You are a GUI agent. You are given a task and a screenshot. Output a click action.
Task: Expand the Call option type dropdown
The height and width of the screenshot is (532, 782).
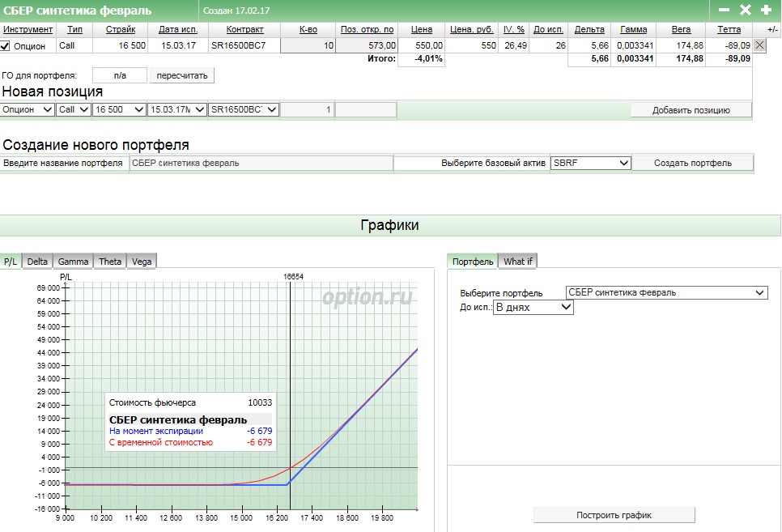(73, 109)
